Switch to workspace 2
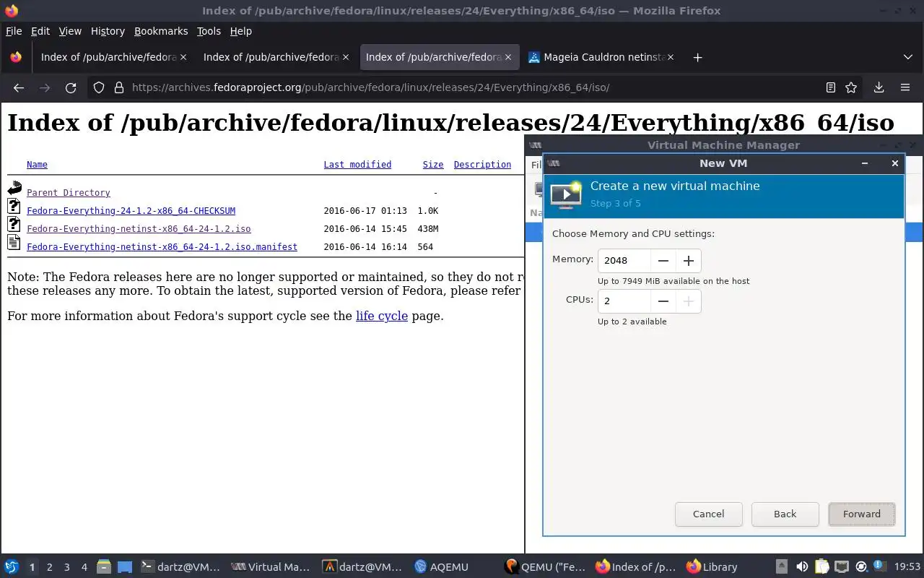The image size is (924, 578). pyautogui.click(x=49, y=567)
